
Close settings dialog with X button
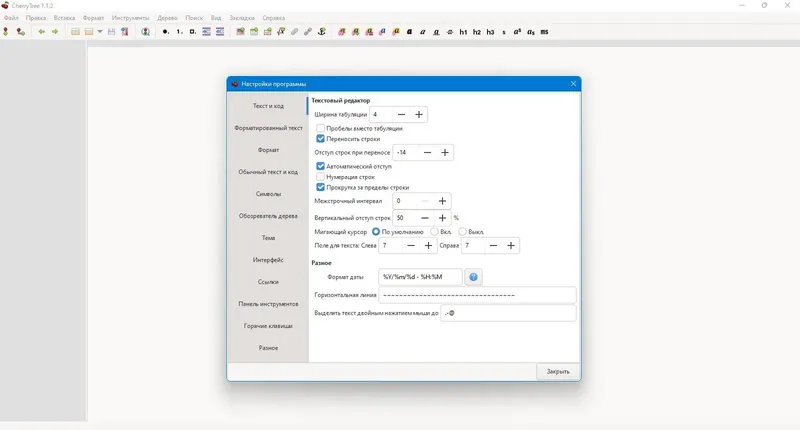click(573, 84)
